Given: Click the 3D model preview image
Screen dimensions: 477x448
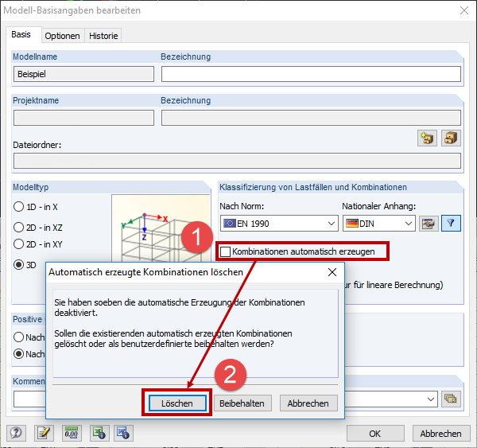Looking at the screenshot, I should point(161,228).
